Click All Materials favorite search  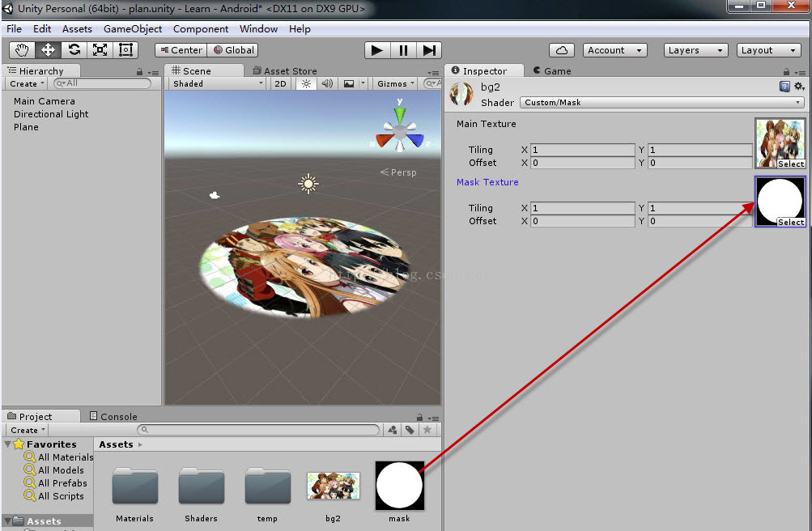(x=59, y=457)
